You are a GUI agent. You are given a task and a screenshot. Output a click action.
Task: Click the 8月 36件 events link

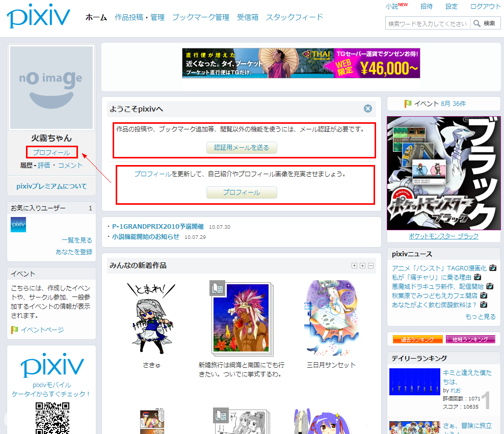pyautogui.click(x=453, y=104)
